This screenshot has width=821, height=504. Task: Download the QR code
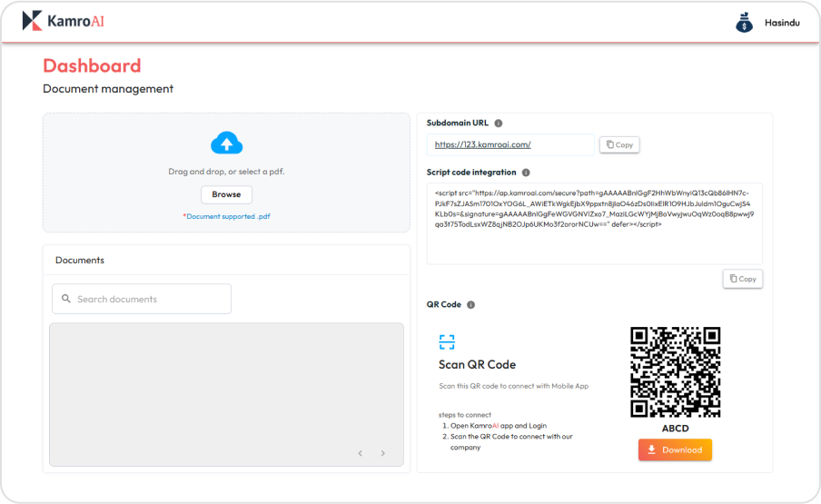675,450
